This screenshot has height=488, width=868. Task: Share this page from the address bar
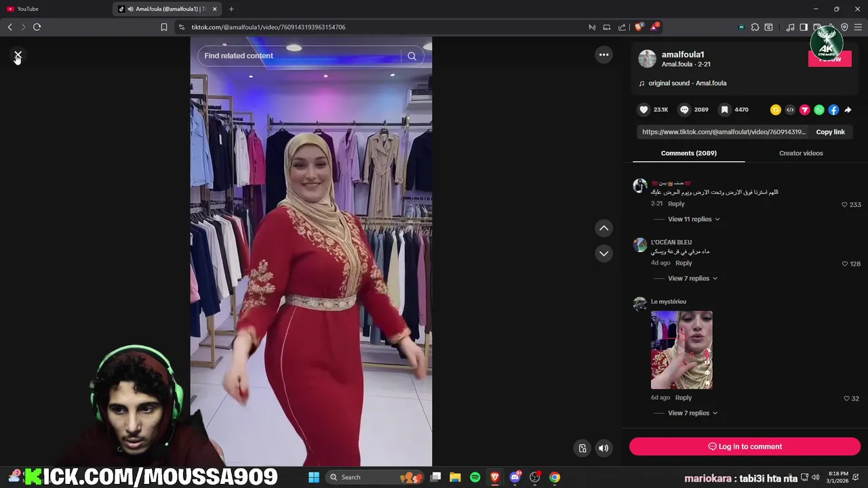pos(622,27)
